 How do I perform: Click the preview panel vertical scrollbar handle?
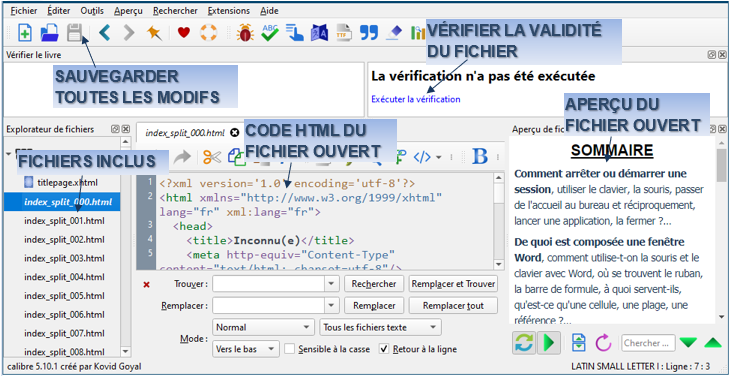coord(721,166)
